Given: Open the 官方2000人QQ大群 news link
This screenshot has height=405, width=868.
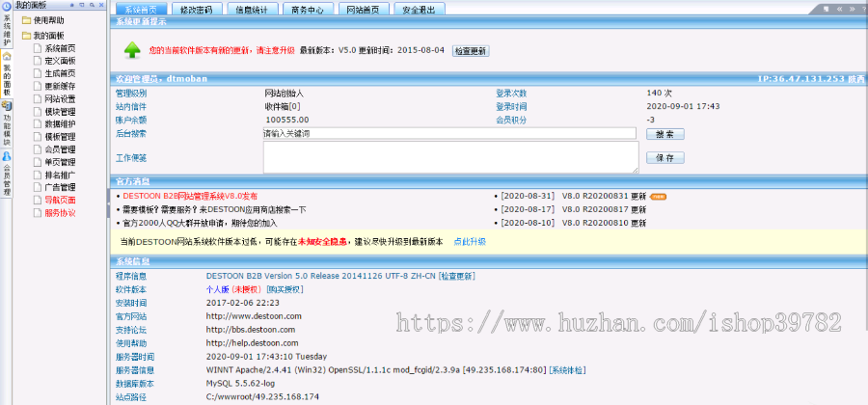Looking at the screenshot, I should coord(200,223).
